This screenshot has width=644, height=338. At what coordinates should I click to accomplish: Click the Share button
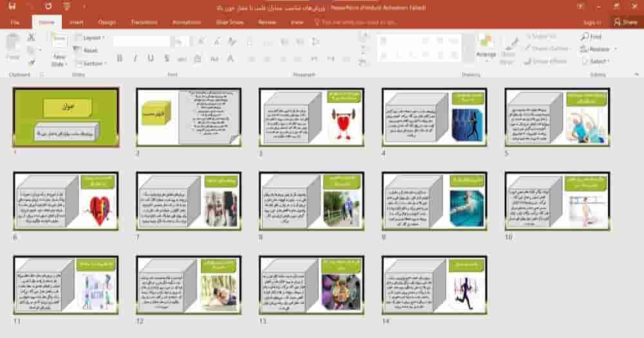tap(626, 22)
